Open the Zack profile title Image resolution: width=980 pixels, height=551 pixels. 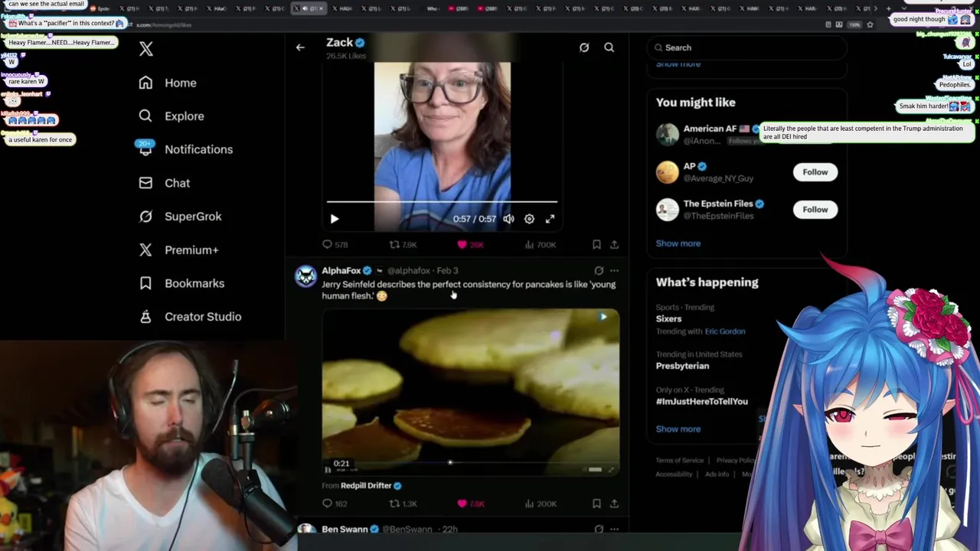pos(339,43)
